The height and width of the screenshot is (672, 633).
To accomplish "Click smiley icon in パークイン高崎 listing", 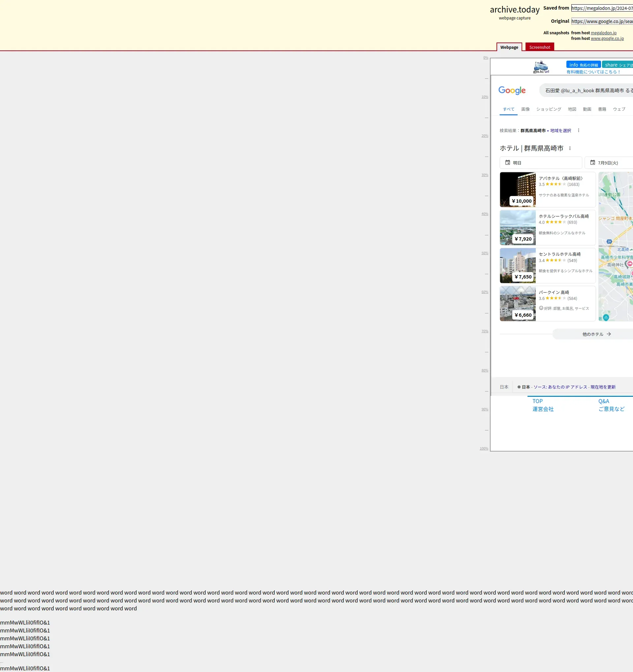I will click(x=541, y=308).
